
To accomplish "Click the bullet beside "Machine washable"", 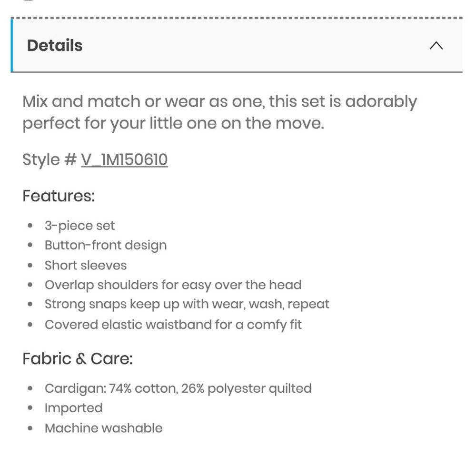I will click(30, 428).
